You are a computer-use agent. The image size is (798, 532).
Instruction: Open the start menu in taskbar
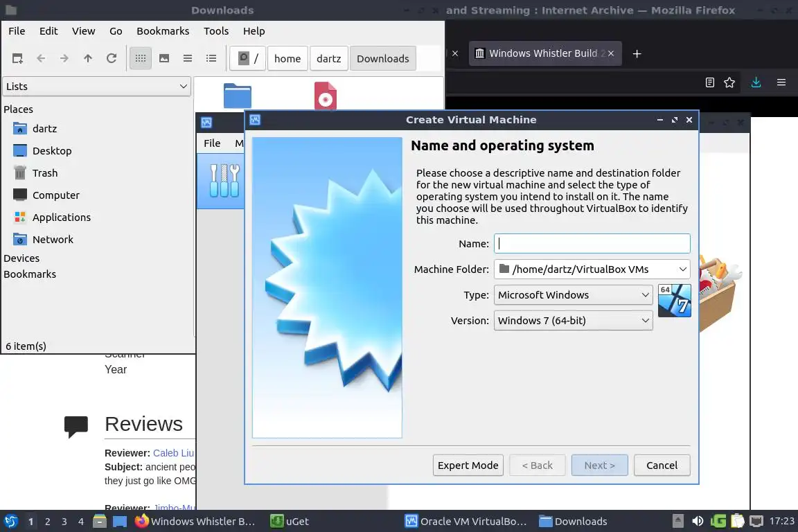coord(10,522)
